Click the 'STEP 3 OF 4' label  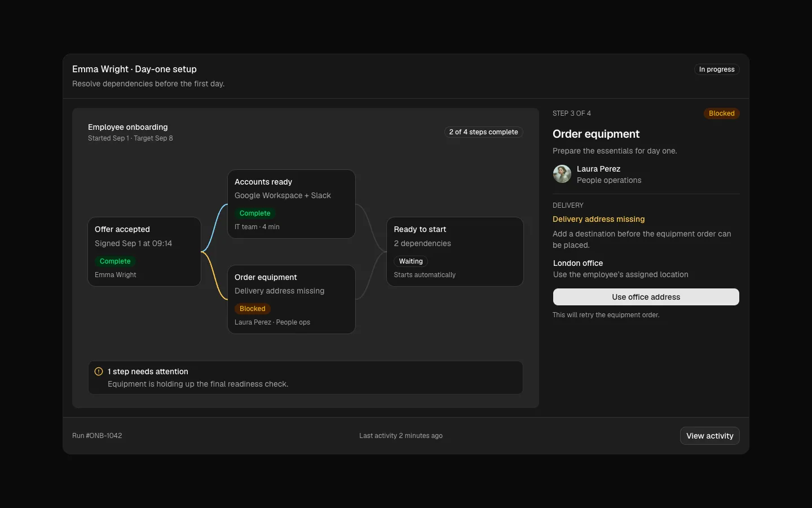[572, 113]
